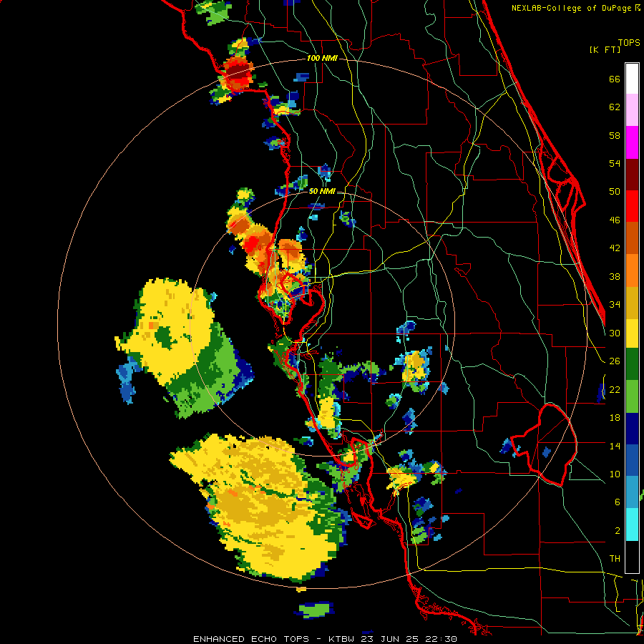The height and width of the screenshot is (644, 644).
Task: Select the white 66 kft legend swatch
Action: [632, 79]
